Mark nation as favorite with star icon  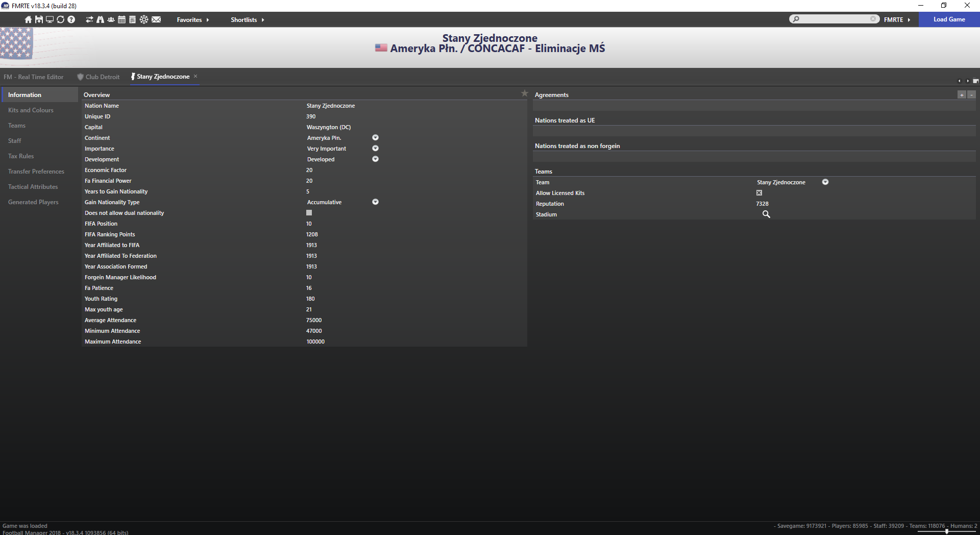524,93
